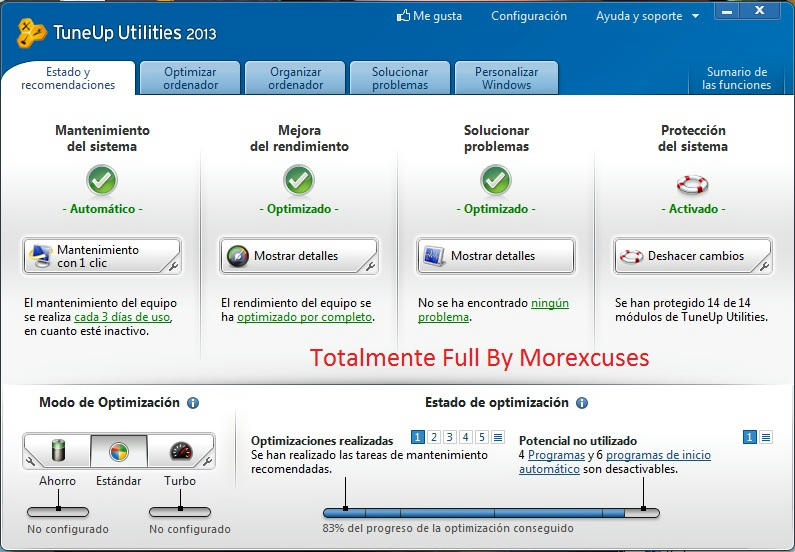Click wrench icon left of Ahorro mode
Screen dimensions: 795x552
click(x=30, y=461)
